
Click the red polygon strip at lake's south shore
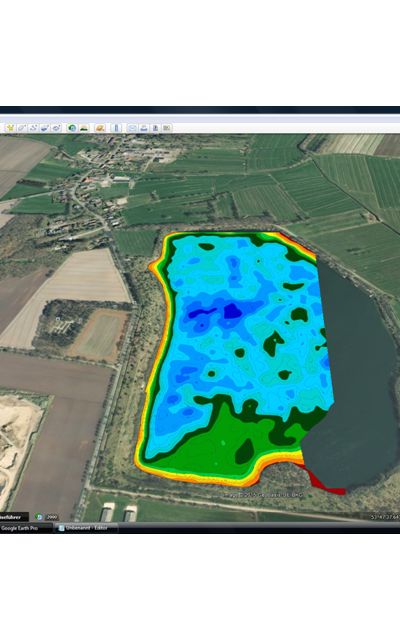tap(324, 482)
